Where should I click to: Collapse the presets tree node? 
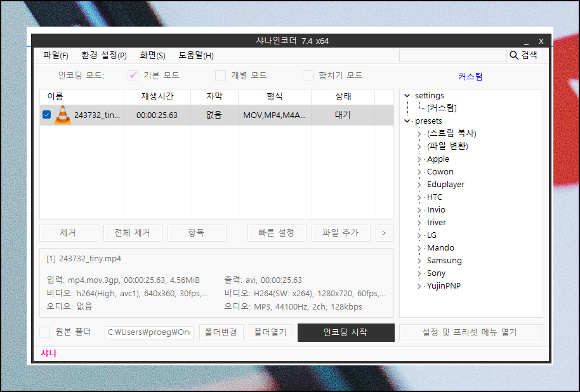point(407,121)
